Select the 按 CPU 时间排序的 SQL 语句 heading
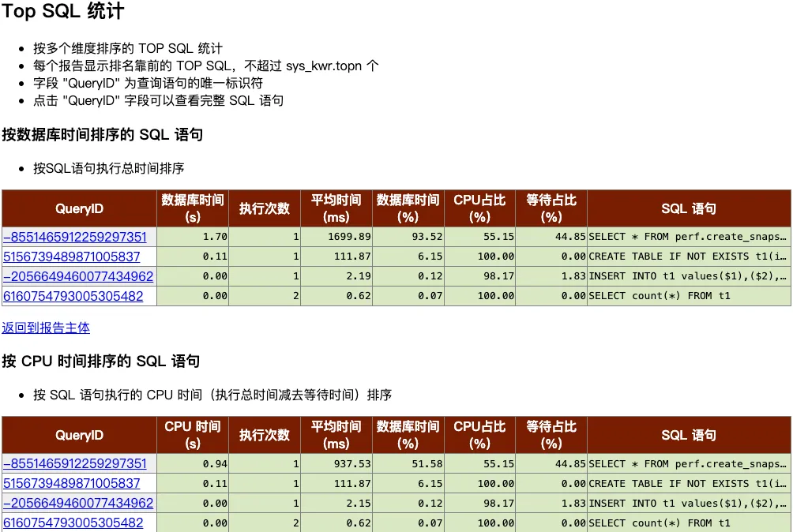Image resolution: width=793 pixels, height=532 pixels. pyautogui.click(x=99, y=361)
